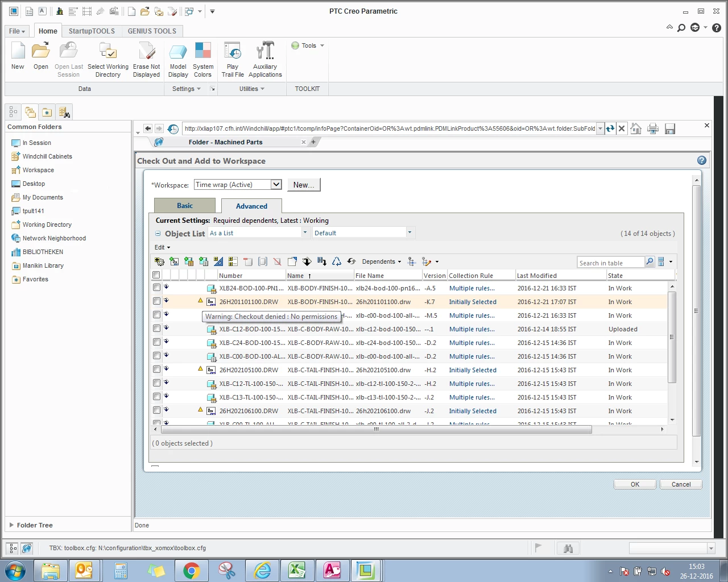Check the row for XLB-C24-BOD-100-15

pyautogui.click(x=156, y=342)
